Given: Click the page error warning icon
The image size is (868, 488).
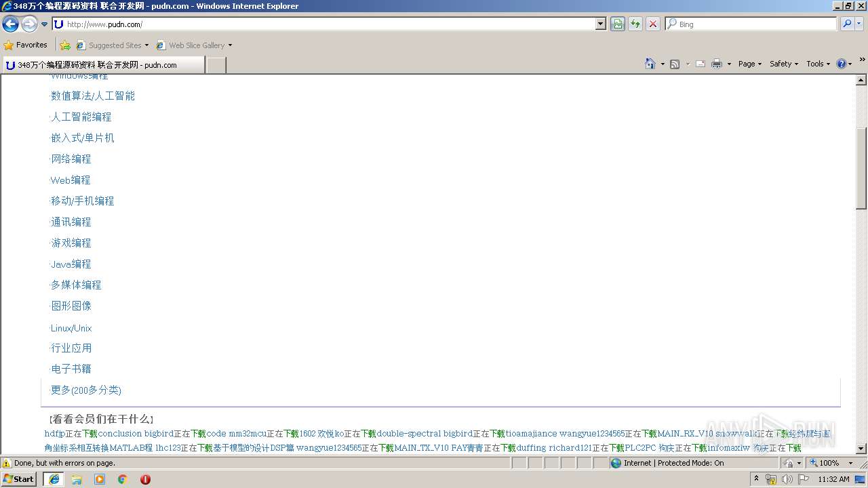Looking at the screenshot, I should pos(7,463).
